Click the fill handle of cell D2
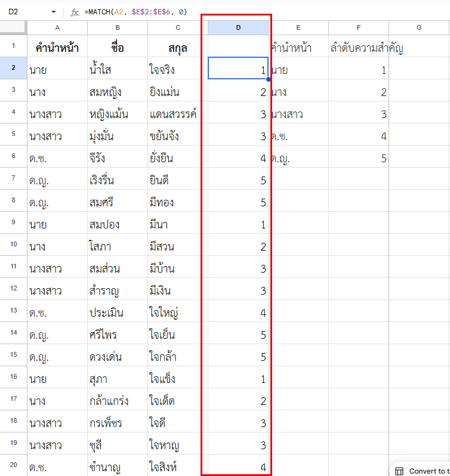 (x=269, y=79)
